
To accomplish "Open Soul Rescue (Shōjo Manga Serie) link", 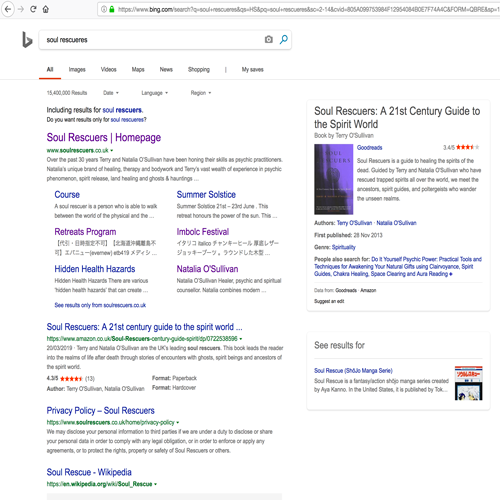I will click(353, 370).
